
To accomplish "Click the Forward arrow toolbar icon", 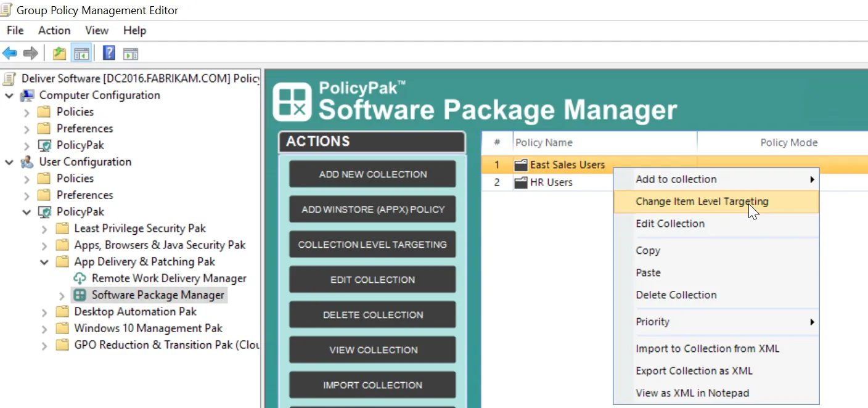I will (x=30, y=53).
